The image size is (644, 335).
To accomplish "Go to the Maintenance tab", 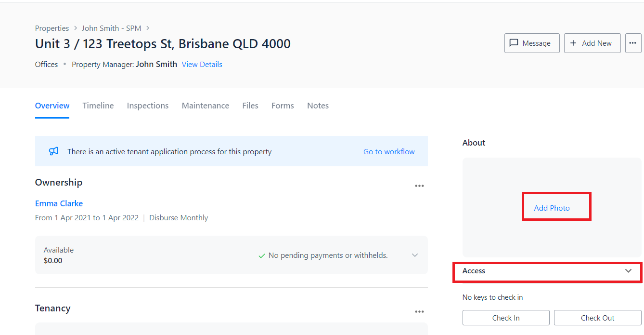I will [x=206, y=106].
